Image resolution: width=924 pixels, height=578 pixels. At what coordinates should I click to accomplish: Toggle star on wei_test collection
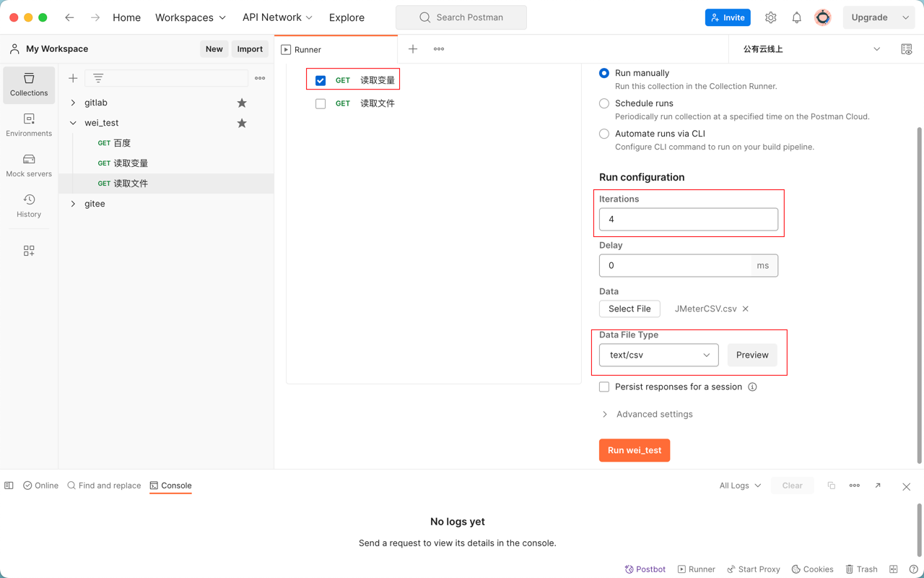(x=242, y=123)
